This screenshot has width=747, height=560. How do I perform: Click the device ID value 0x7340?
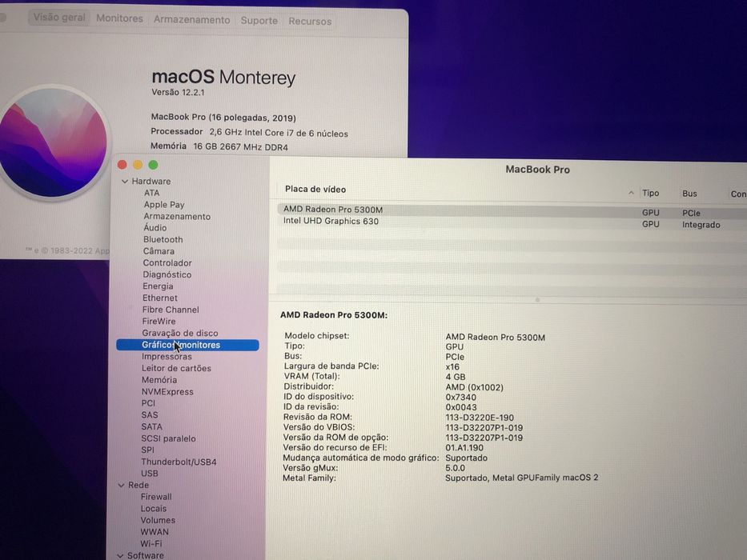tap(460, 397)
